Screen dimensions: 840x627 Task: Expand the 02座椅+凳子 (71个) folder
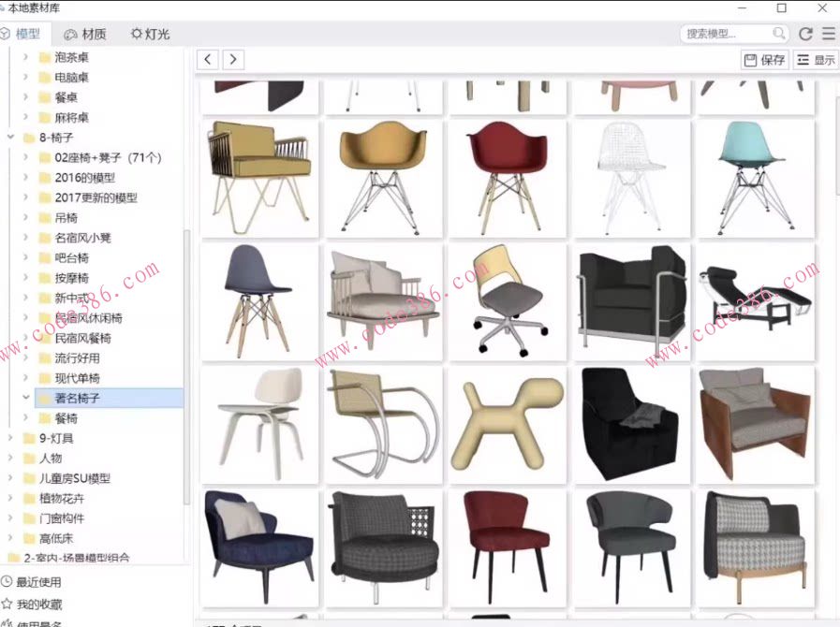(x=25, y=157)
